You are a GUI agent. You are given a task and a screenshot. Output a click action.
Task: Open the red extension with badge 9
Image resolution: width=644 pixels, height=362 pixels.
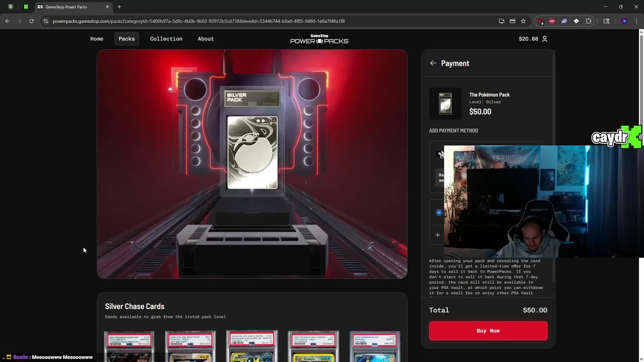[x=540, y=21]
